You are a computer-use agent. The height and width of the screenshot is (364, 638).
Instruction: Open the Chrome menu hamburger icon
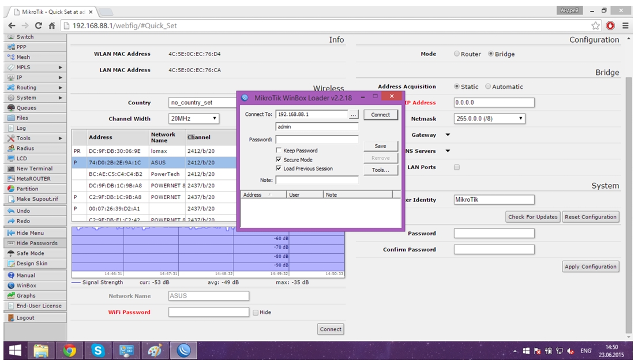[625, 25]
